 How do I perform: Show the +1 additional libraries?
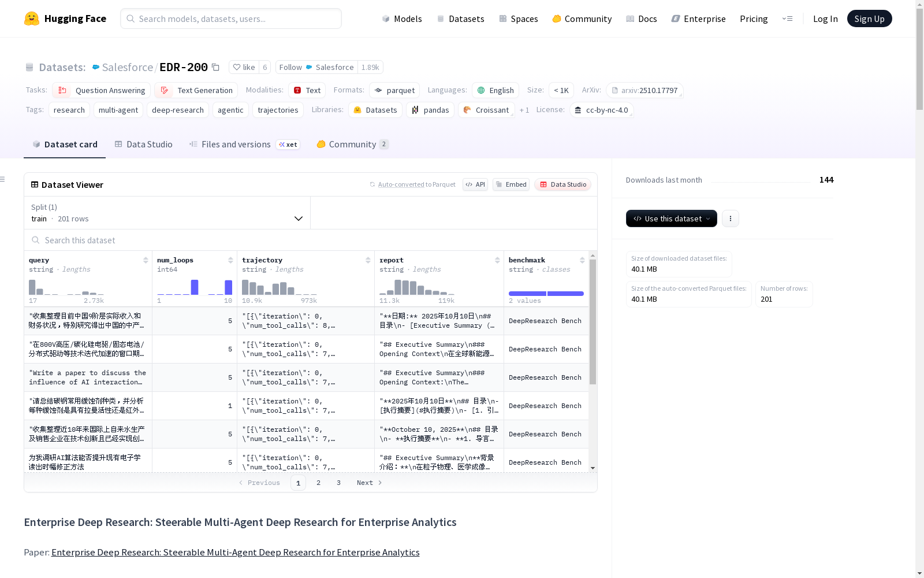[x=524, y=110]
